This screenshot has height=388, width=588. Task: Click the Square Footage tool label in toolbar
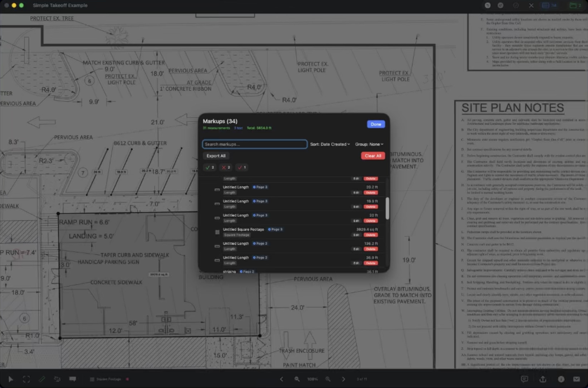(x=109, y=379)
